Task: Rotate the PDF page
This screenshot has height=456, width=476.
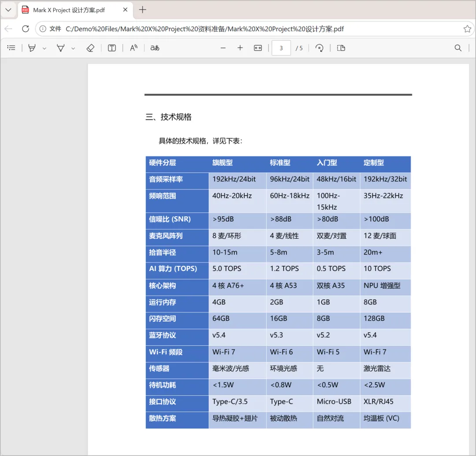Action: pos(320,48)
